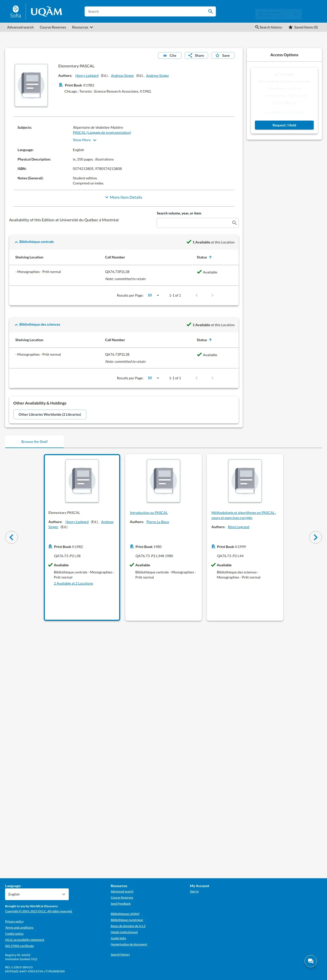327x980 pixels.
Task: Open Search history in the top bar
Action: (268, 27)
